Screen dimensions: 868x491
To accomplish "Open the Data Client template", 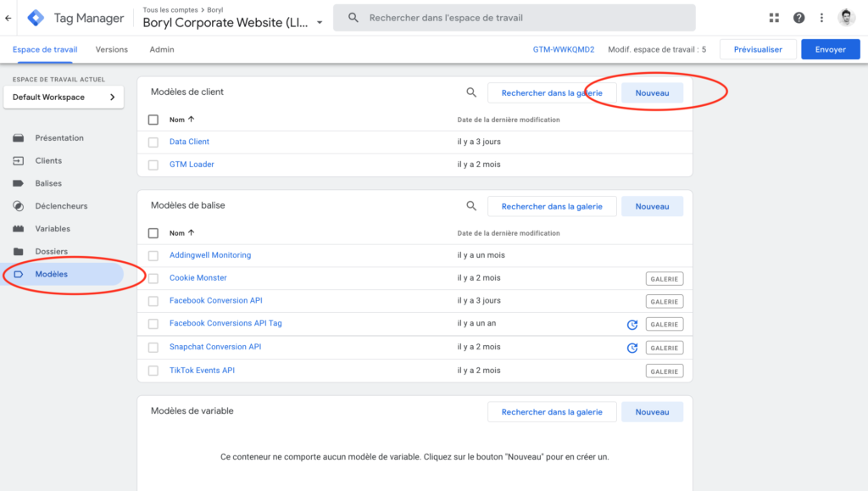I will coord(189,142).
